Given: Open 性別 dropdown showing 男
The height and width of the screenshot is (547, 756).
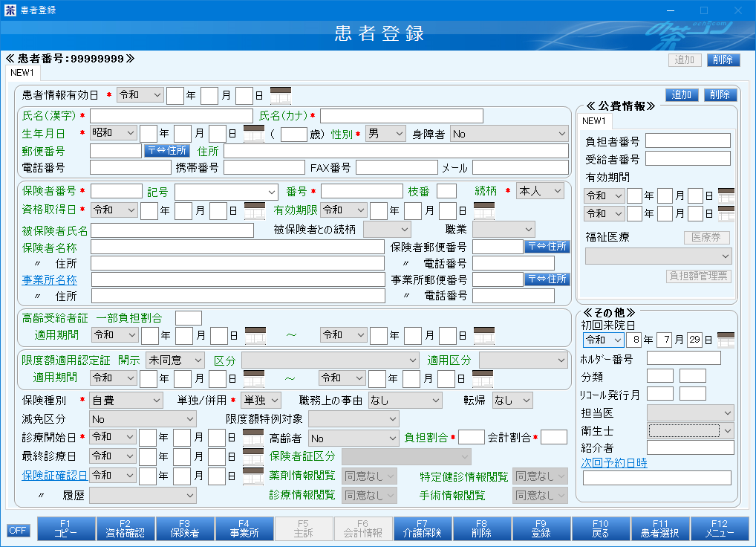Looking at the screenshot, I should (x=385, y=134).
